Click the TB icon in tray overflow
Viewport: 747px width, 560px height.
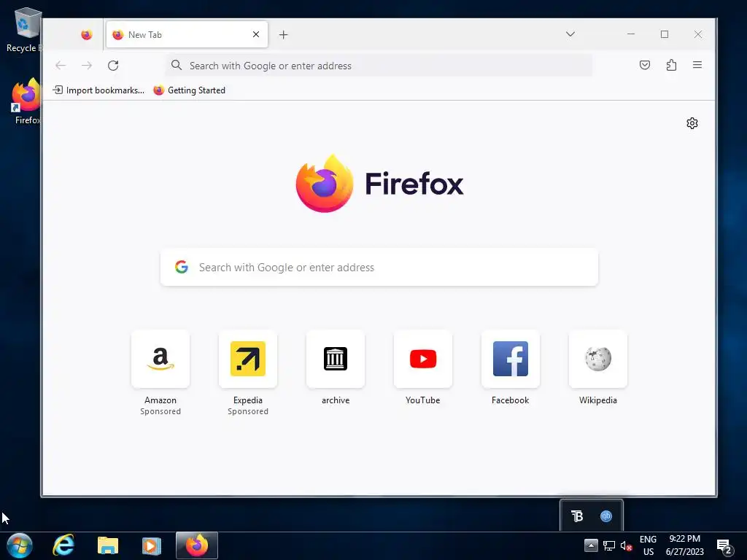577,516
